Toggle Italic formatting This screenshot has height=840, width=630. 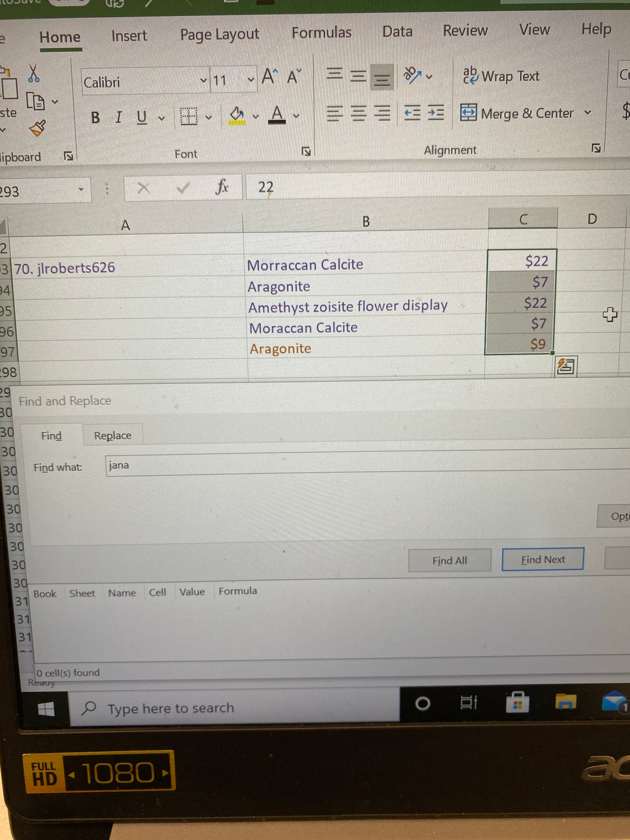[118, 118]
